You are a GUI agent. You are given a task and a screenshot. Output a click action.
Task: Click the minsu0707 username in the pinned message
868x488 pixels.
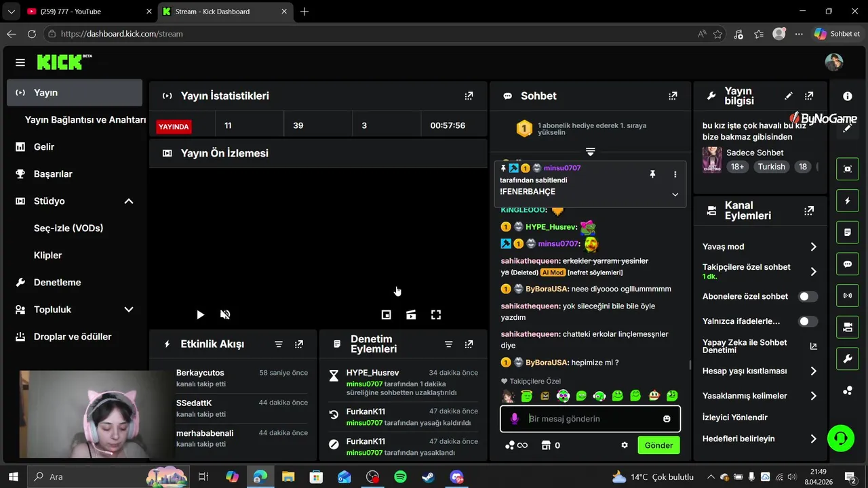pos(562,168)
